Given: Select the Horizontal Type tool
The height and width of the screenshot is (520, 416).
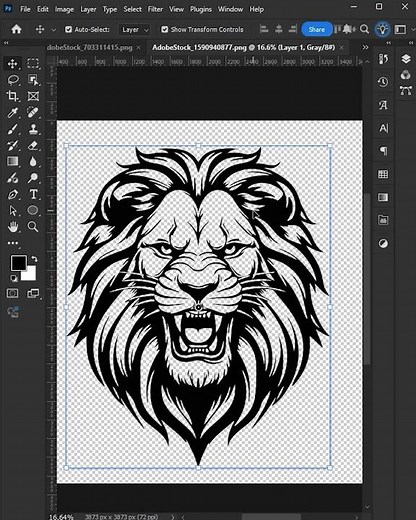Looking at the screenshot, I should point(33,194).
